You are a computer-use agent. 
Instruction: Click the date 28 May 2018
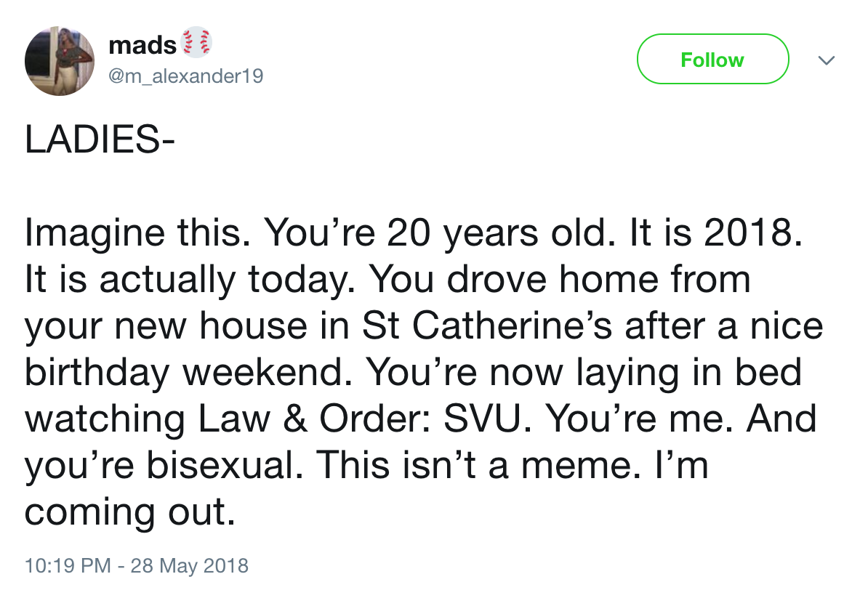click(x=189, y=565)
